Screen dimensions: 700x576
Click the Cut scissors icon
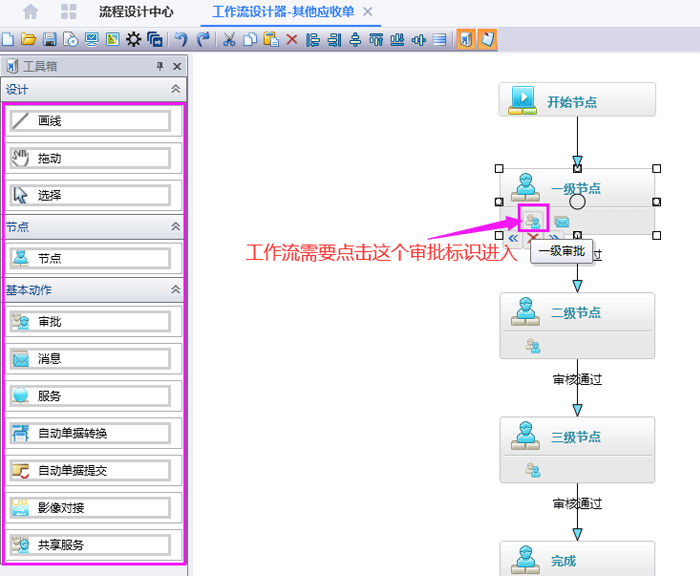pos(229,40)
